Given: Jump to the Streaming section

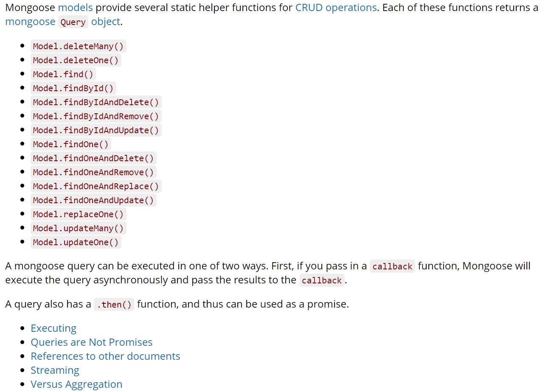Looking at the screenshot, I should click(x=55, y=370).
